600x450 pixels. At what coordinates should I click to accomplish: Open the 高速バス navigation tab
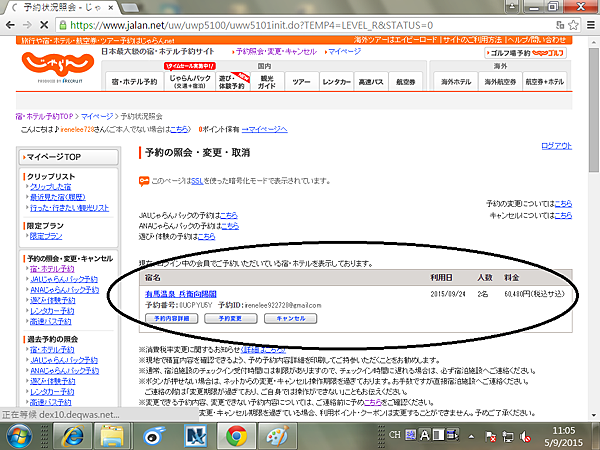(371, 82)
